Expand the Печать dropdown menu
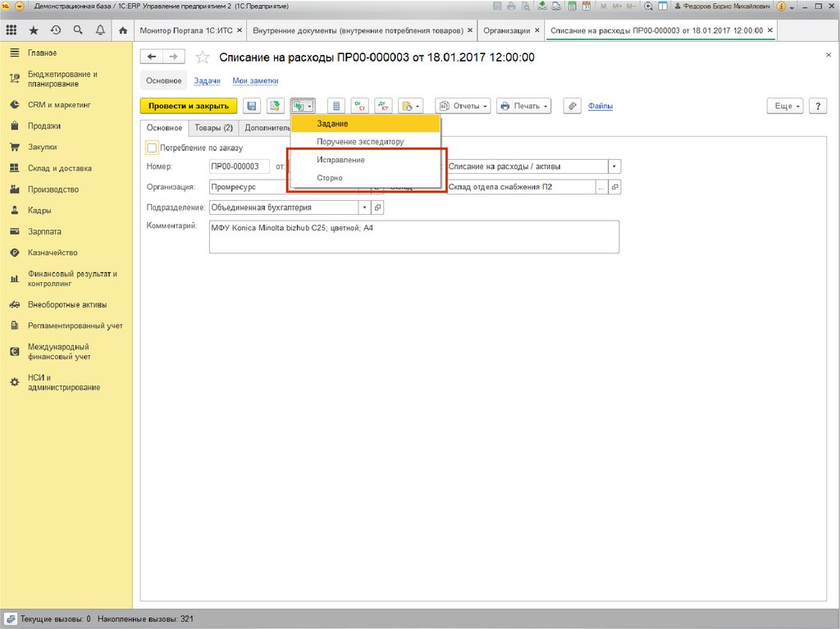 pyautogui.click(x=524, y=106)
